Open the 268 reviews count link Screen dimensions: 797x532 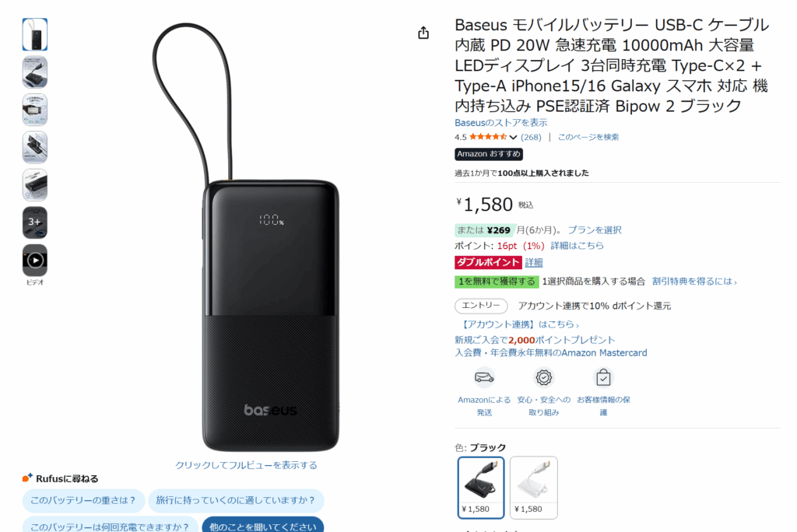click(531, 137)
